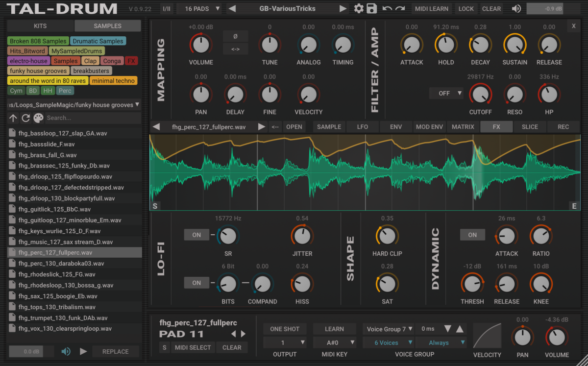Click the undo arrow icon

[x=387, y=8]
